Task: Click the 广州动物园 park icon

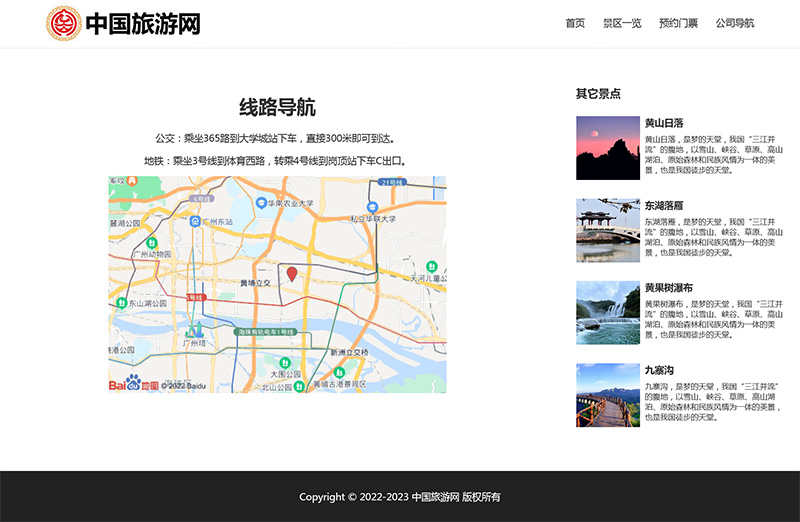Action: point(151,243)
